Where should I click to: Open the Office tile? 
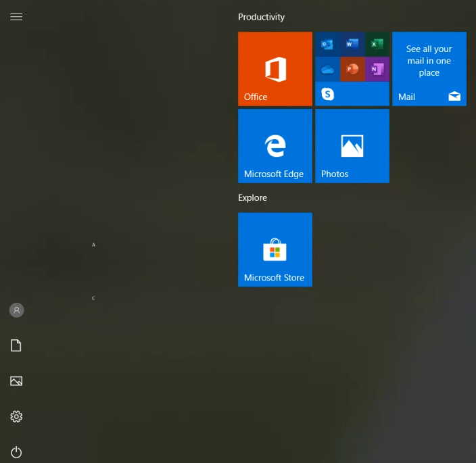pyautogui.click(x=275, y=69)
